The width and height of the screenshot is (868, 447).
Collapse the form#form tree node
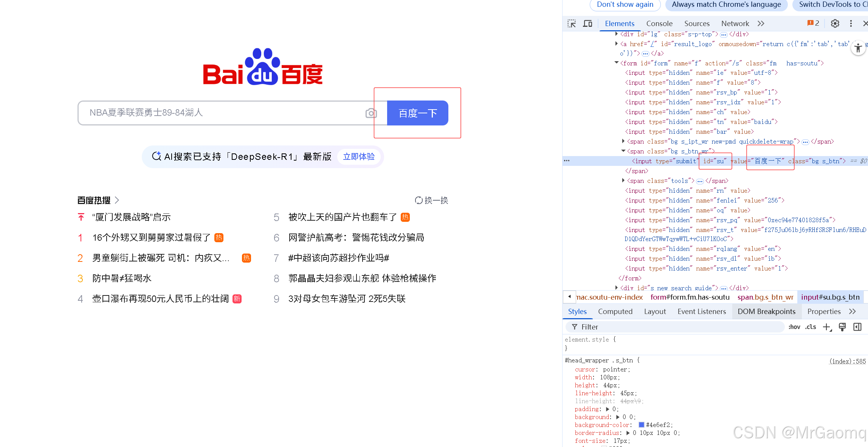[x=617, y=63]
